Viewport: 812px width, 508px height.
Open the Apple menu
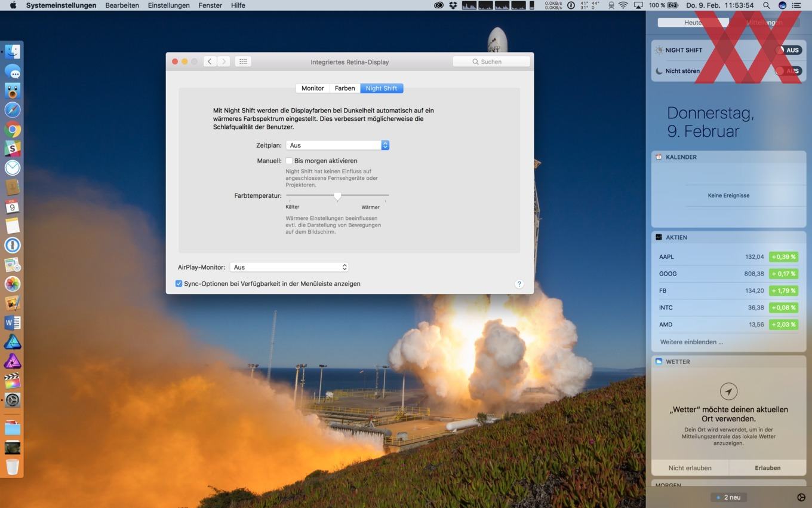click(x=12, y=5)
